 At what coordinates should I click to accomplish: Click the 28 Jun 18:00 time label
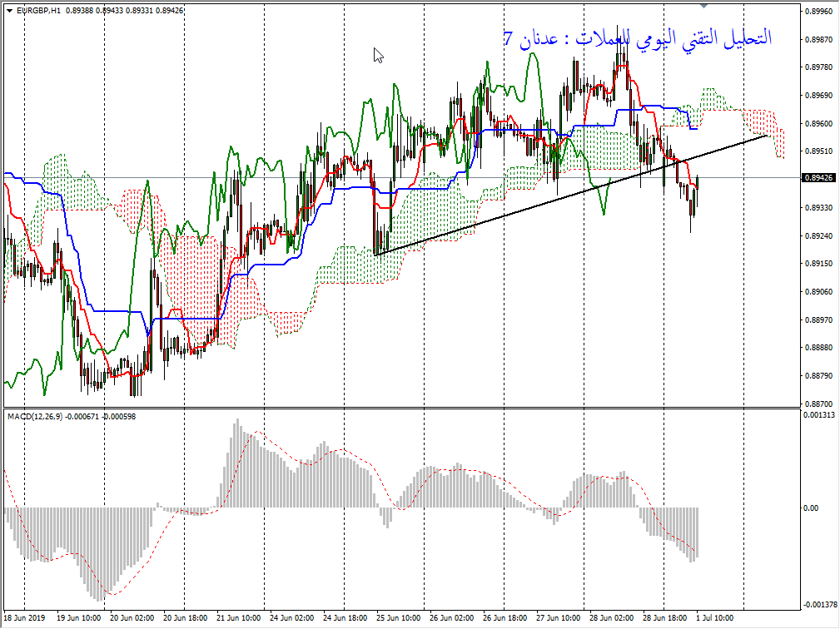pos(664,617)
